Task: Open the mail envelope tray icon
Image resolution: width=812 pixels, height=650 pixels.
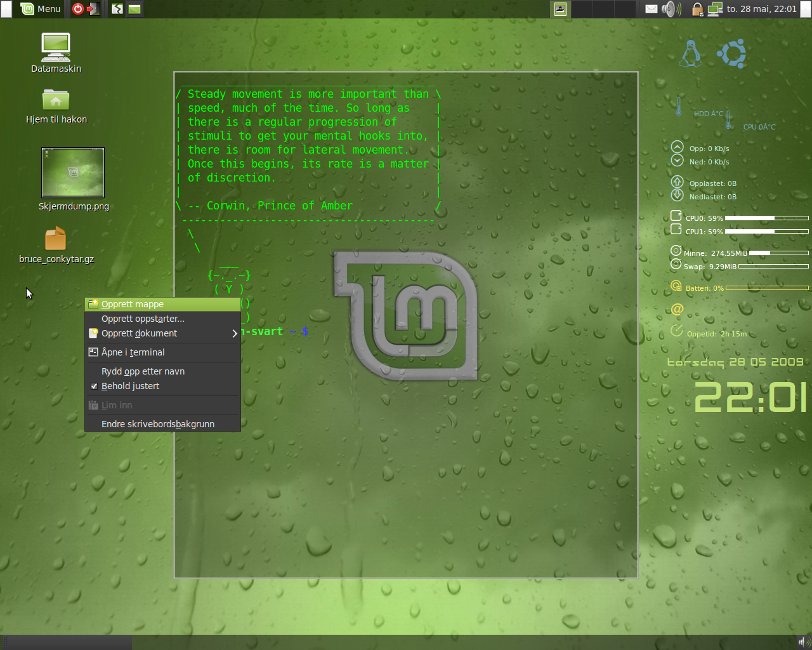Action: click(652, 9)
